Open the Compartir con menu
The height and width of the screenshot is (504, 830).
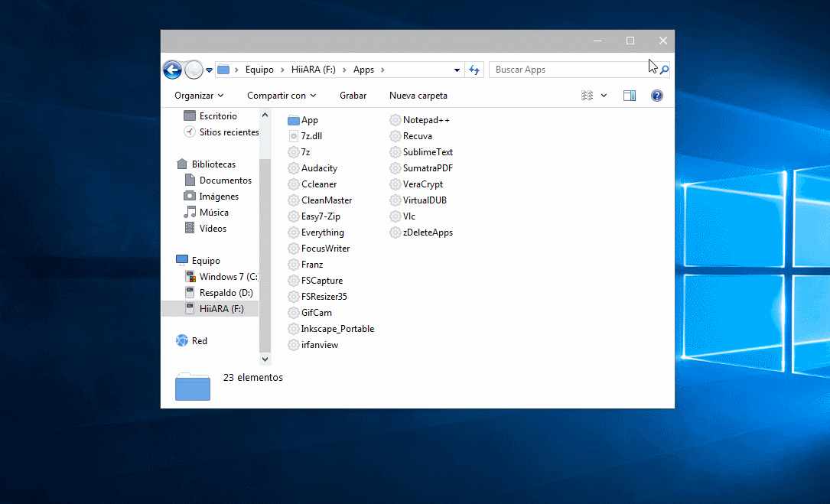[282, 96]
